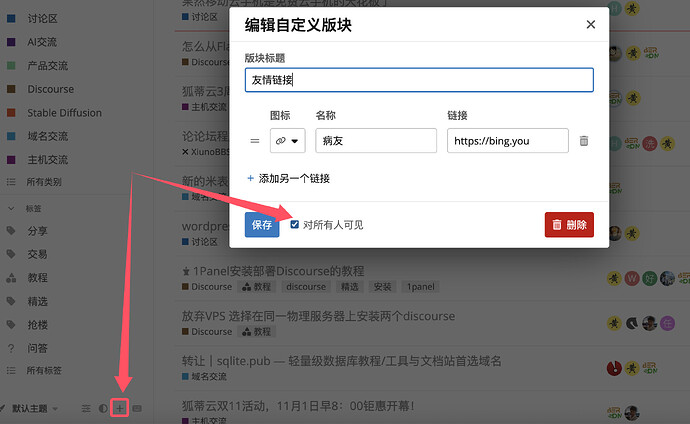Open the 教程 tag in sidebar
This screenshot has height=424, width=690.
tap(37, 277)
